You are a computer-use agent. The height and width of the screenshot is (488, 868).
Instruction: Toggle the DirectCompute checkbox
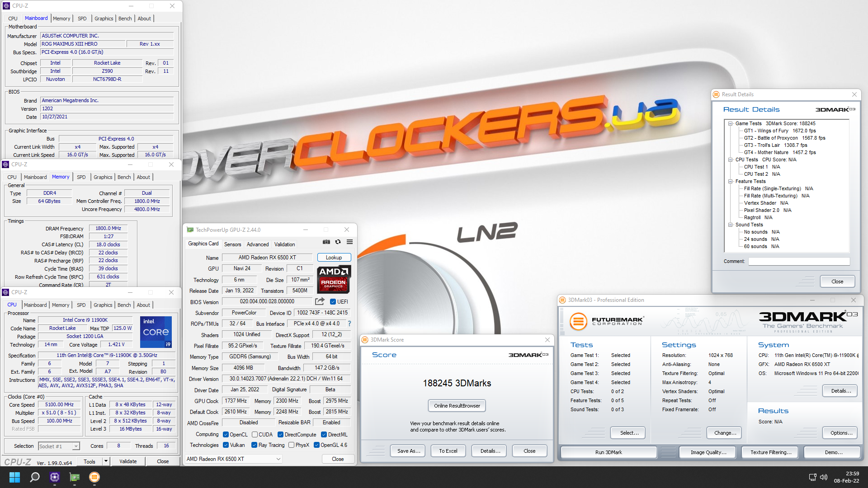(x=280, y=435)
